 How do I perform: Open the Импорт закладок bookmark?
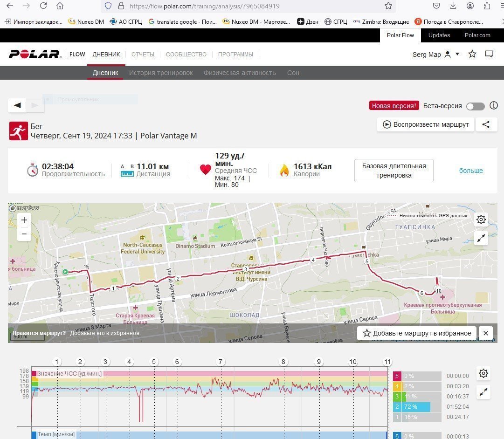point(34,21)
